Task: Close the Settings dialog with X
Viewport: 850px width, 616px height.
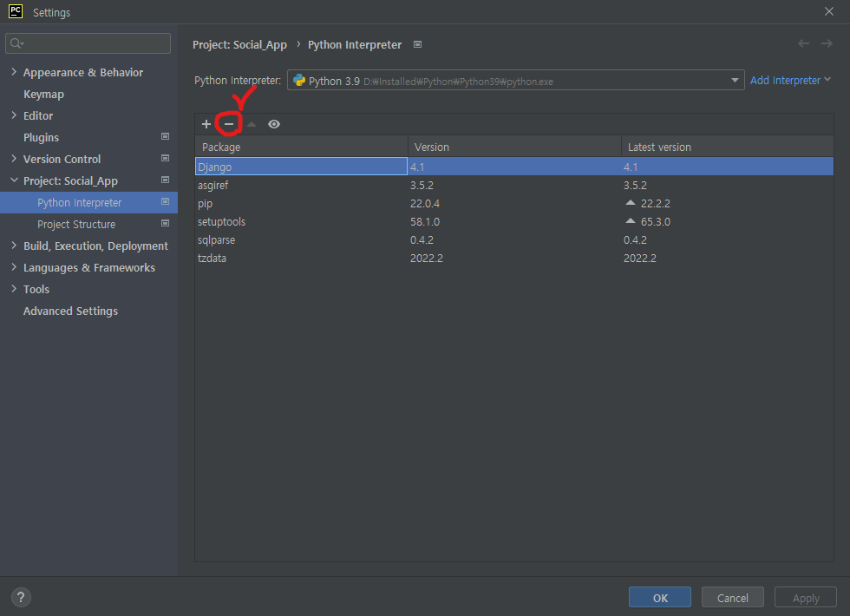Action: (829, 11)
